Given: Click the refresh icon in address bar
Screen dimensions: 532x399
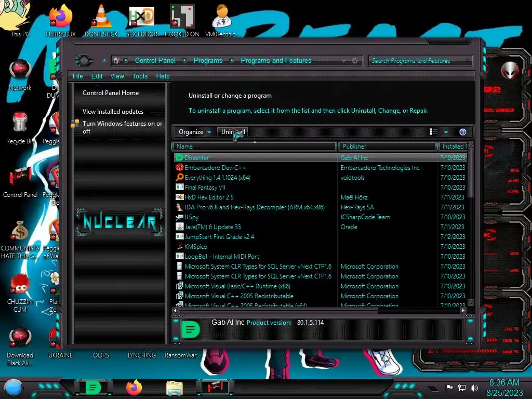Looking at the screenshot, I should click(x=355, y=61).
